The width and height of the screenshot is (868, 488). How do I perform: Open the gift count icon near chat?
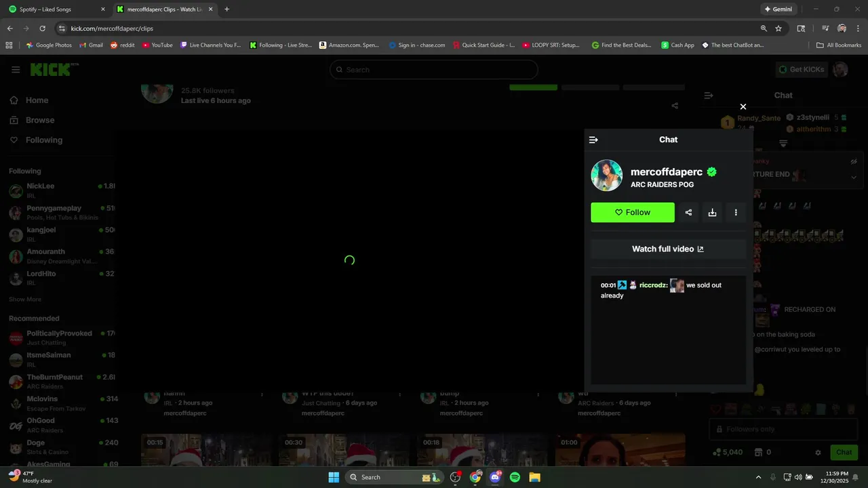coord(759,452)
